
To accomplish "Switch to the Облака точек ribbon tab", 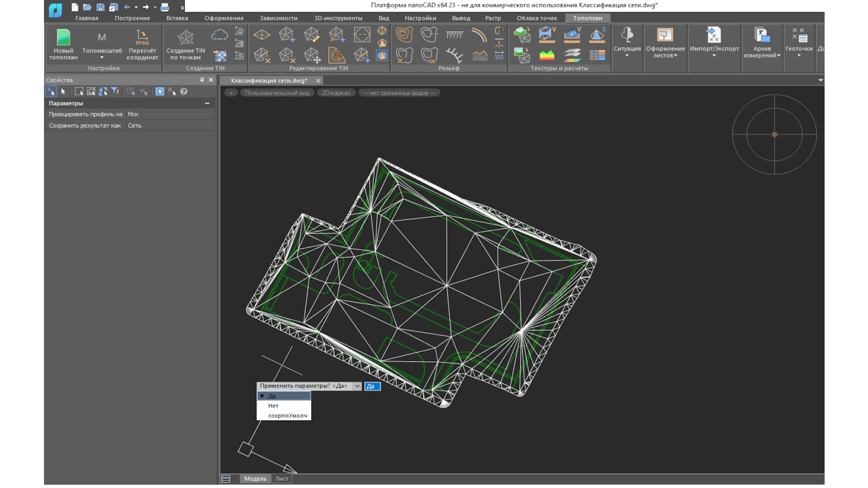I will pyautogui.click(x=536, y=18).
